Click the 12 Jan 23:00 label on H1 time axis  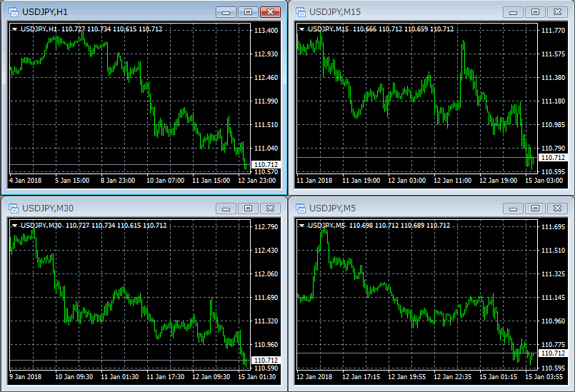[256, 181]
